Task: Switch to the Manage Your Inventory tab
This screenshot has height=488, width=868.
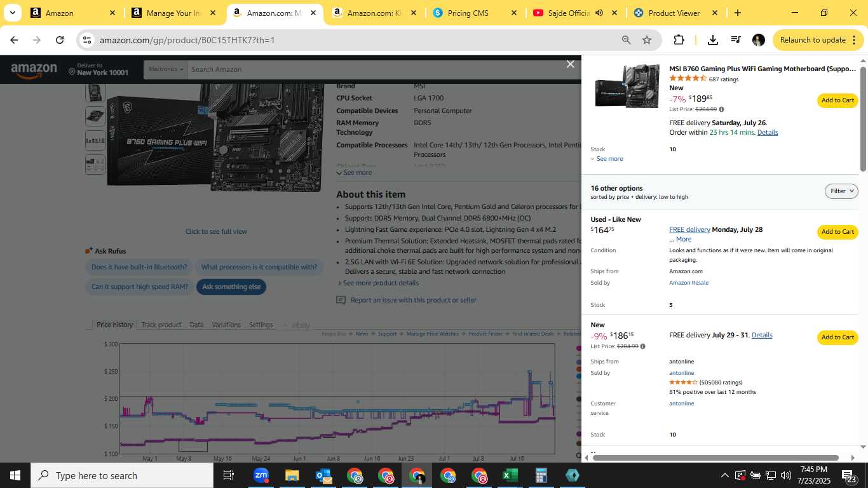Action: tap(172, 13)
